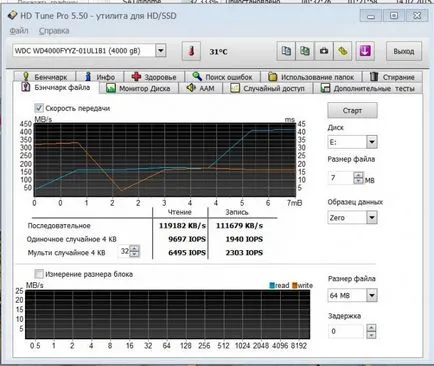Switch to the Случайный доступ tab
Screen dimensions: 434x366
268,88
